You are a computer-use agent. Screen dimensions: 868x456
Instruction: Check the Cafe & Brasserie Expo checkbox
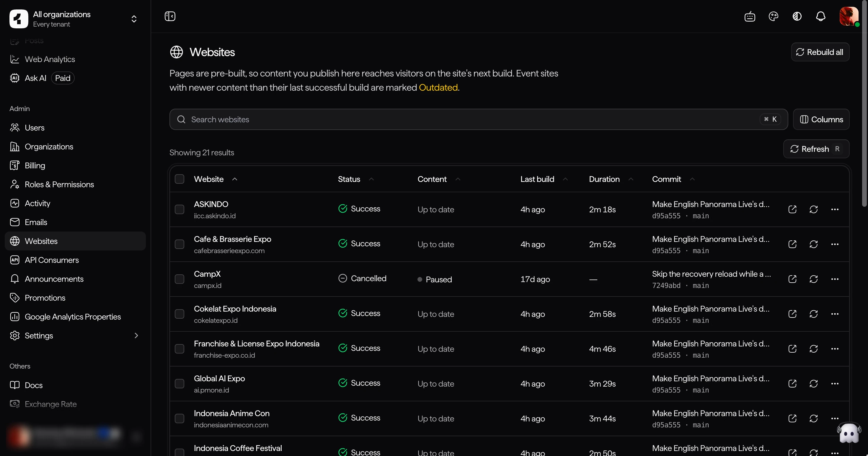click(179, 244)
